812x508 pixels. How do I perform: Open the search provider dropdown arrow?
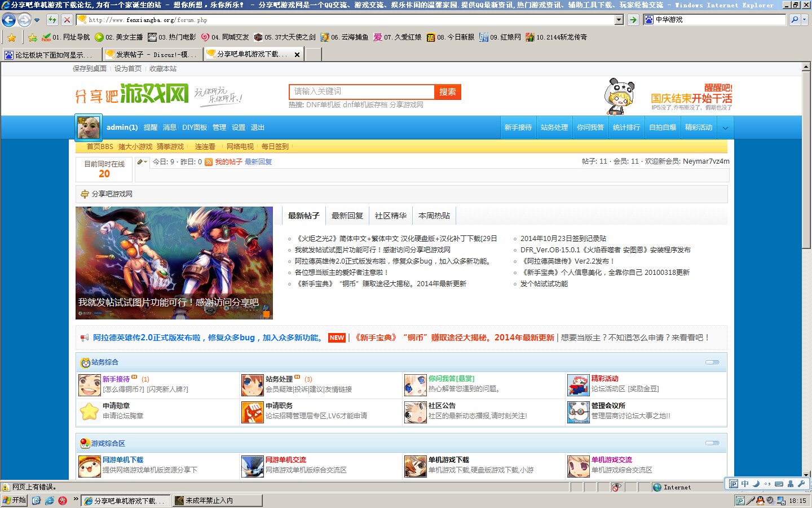805,20
